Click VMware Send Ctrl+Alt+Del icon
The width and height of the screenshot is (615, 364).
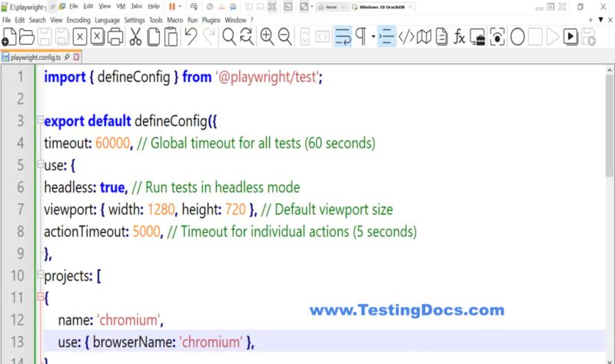pyautogui.click(x=194, y=7)
